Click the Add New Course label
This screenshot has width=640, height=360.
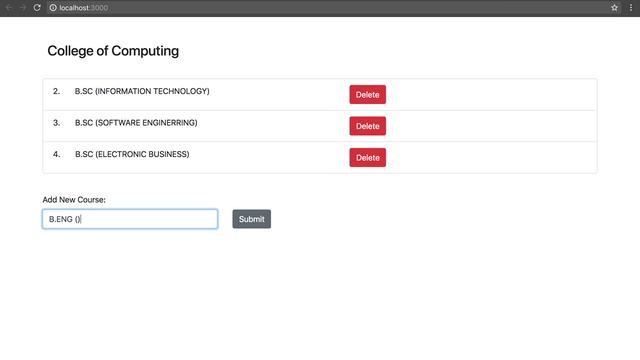click(74, 200)
